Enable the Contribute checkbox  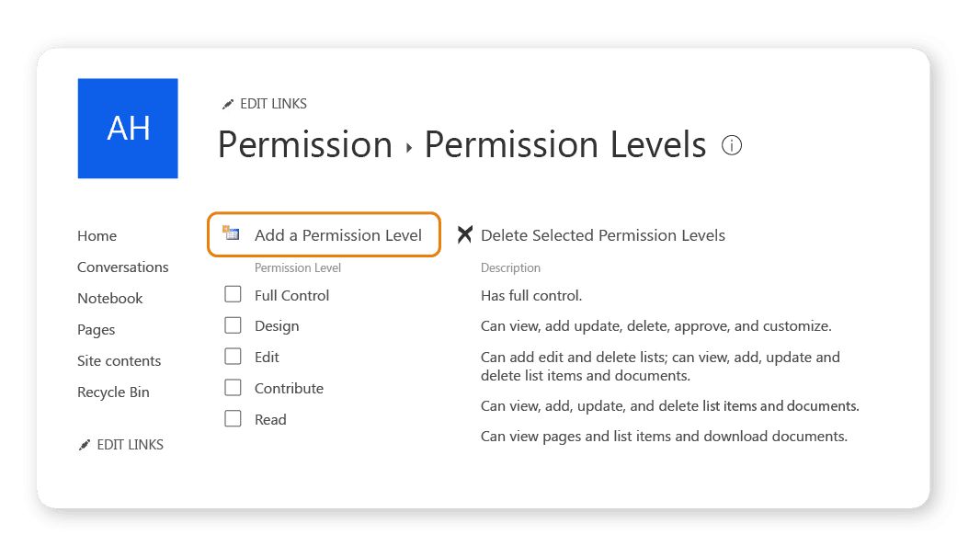[x=233, y=388]
